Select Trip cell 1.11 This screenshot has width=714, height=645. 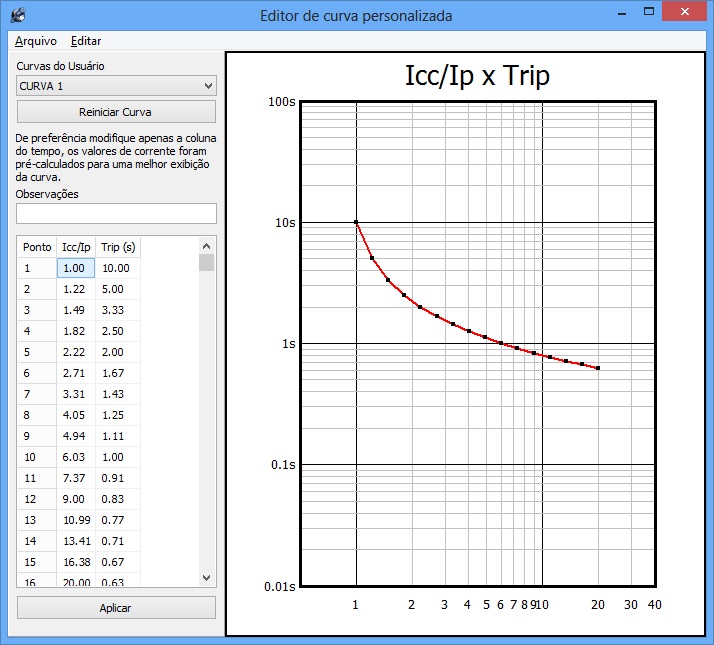coord(118,435)
